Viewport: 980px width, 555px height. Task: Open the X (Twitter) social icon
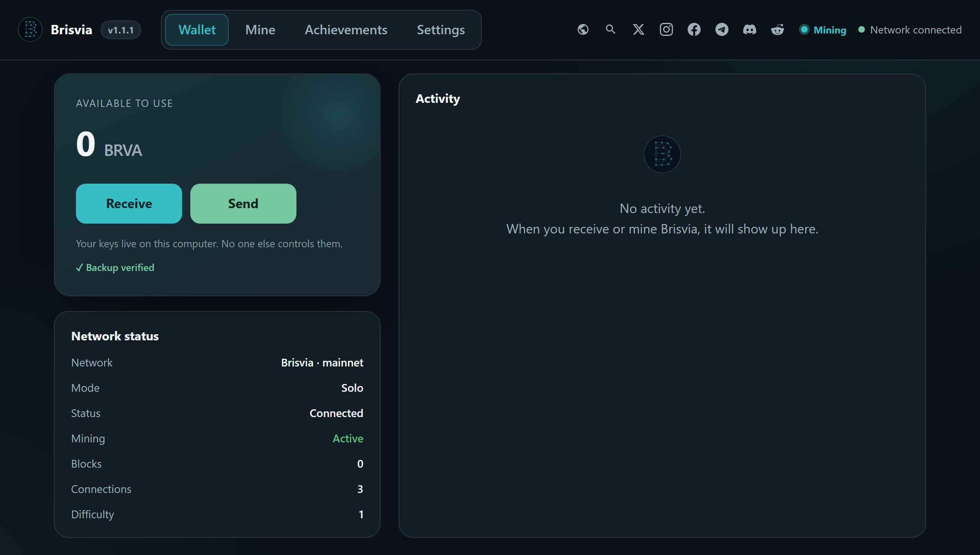pos(639,30)
